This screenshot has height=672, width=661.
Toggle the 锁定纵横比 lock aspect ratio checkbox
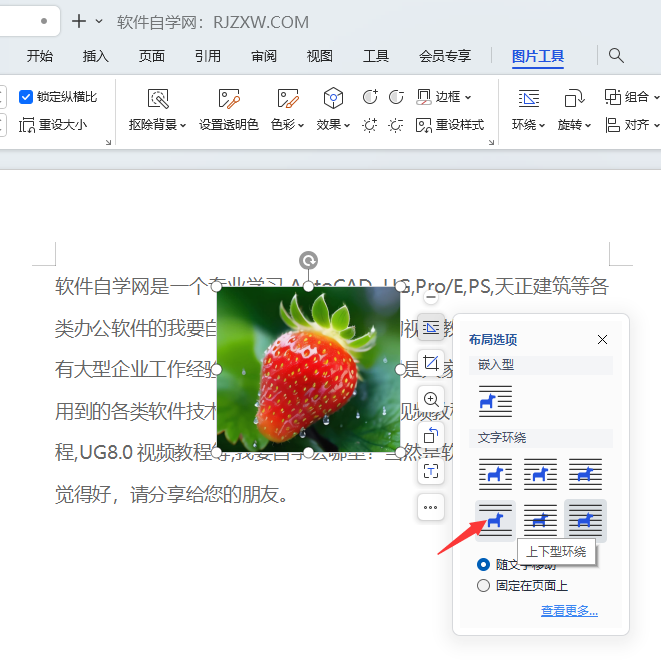pyautogui.click(x=26, y=97)
